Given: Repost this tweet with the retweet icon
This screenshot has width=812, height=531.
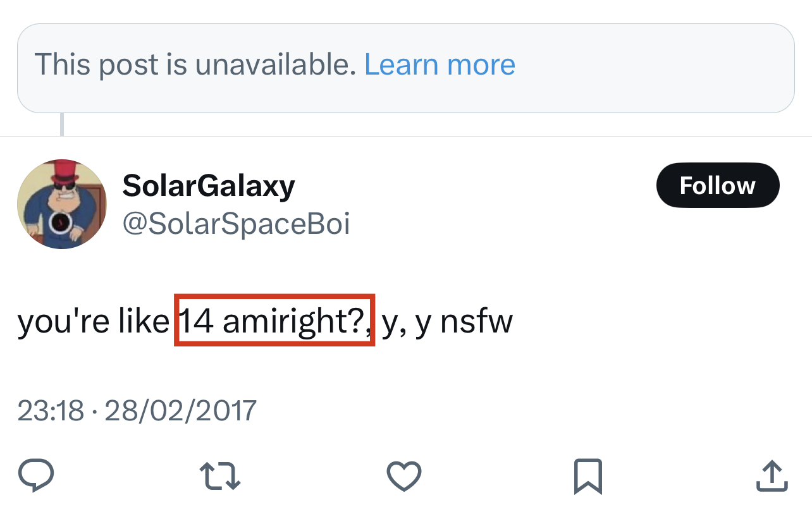Looking at the screenshot, I should [x=219, y=475].
